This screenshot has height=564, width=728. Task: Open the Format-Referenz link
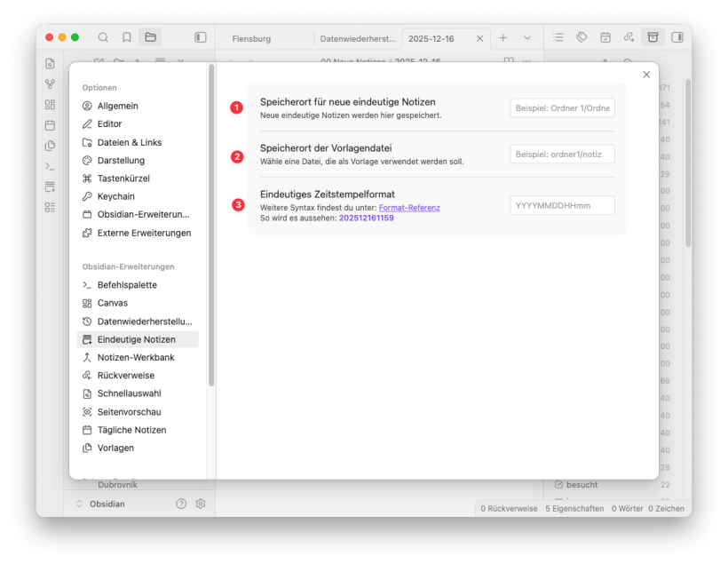[409, 208]
